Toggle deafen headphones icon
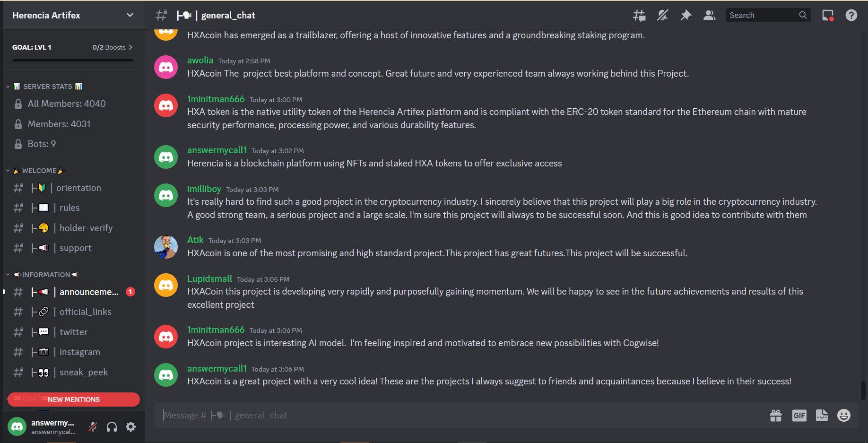Image resolution: width=868 pixels, height=443 pixels. 112,427
